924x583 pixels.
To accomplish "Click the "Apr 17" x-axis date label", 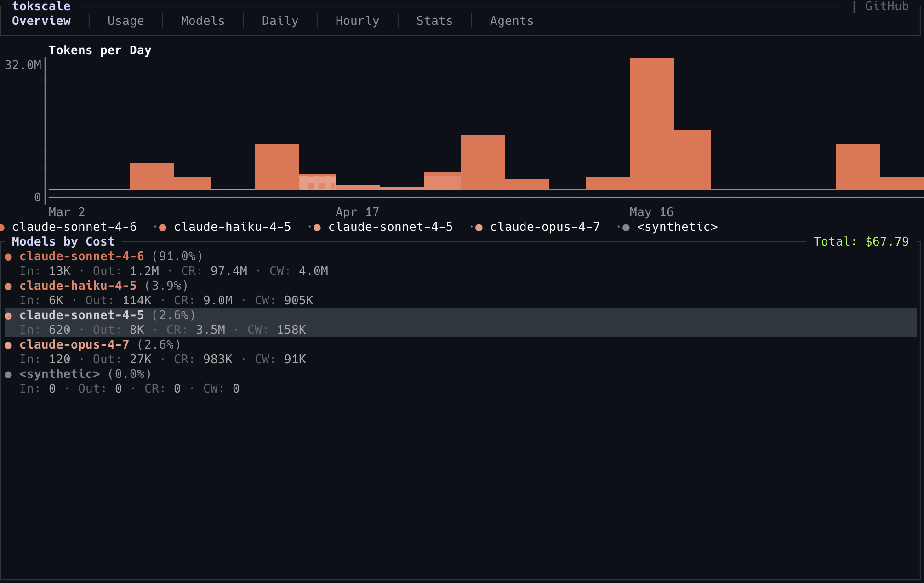I will (357, 212).
